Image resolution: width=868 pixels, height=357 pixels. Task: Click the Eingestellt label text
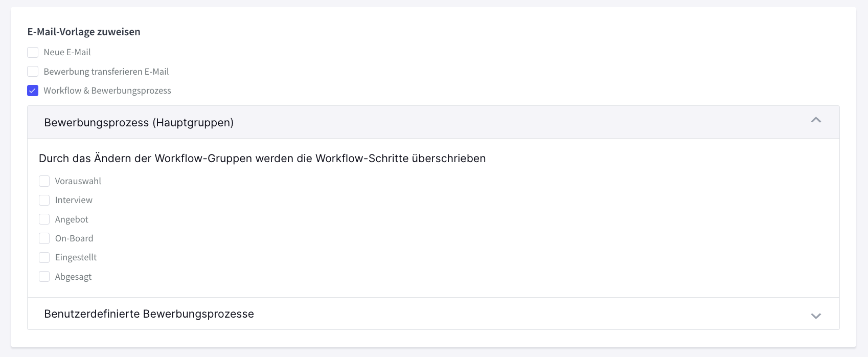(x=76, y=257)
